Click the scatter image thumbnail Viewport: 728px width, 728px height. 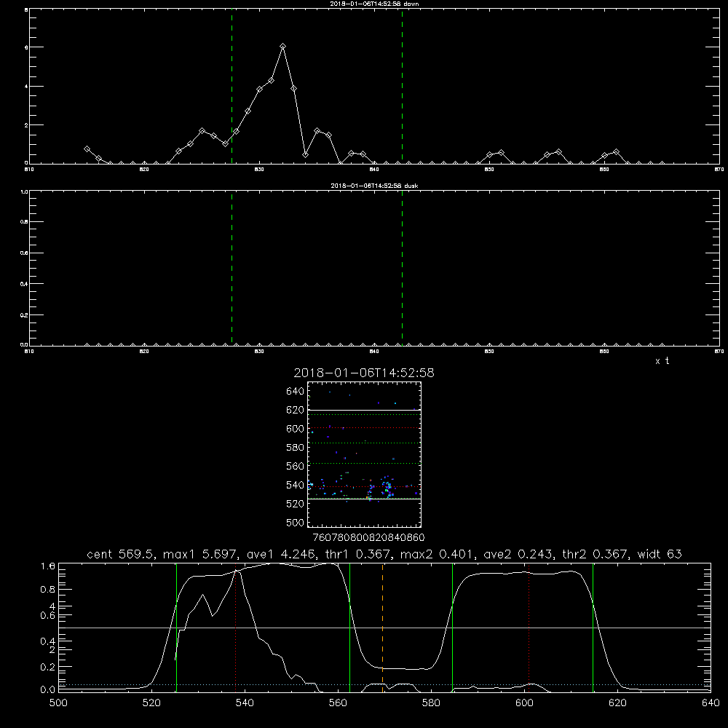click(x=364, y=454)
